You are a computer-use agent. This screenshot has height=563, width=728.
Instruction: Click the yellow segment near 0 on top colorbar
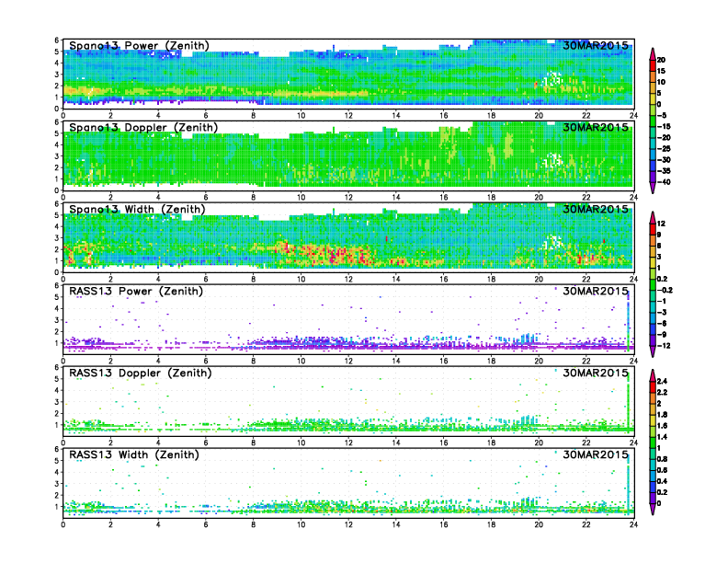[x=653, y=98]
